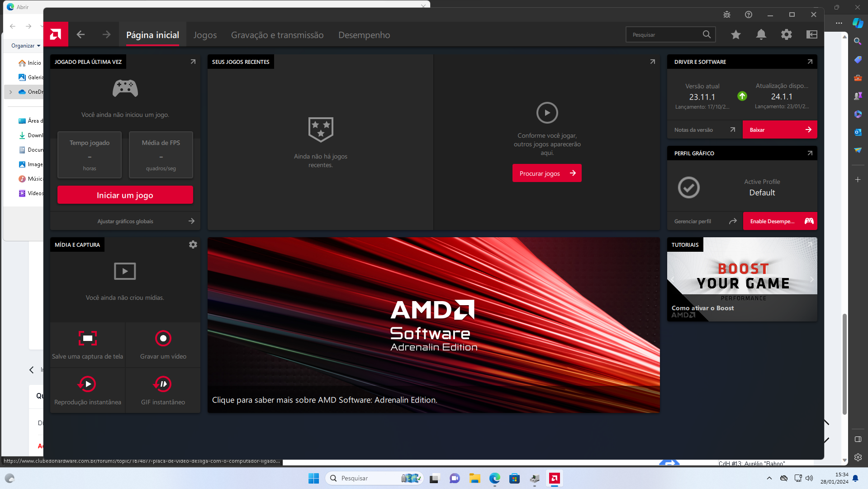Open AMD settings gear icon
Image resolution: width=868 pixels, height=489 pixels.
787,34
